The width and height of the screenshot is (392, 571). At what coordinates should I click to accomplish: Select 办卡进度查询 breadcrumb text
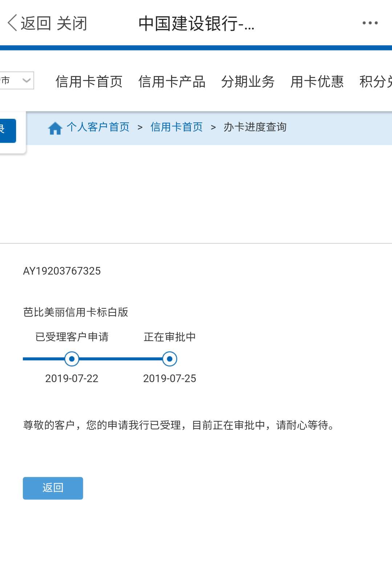coord(255,127)
